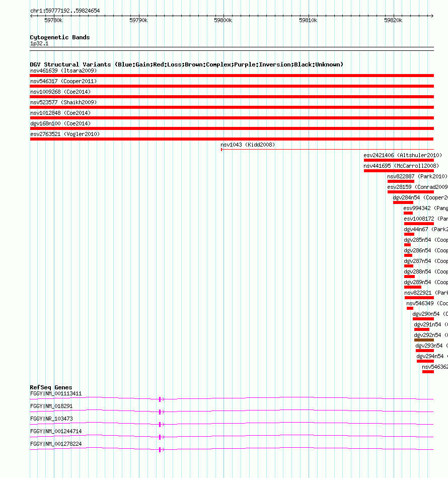Image resolution: width=448 pixels, height=478 pixels.
Task: Open transcript FGGY|NR_103473
Action: click(x=51, y=419)
